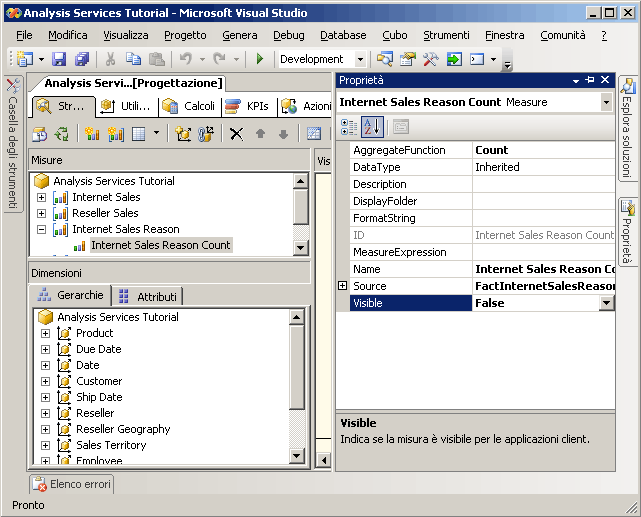Image resolution: width=641 pixels, height=517 pixels.
Task: Pin the Proprietà panel with auto-hide pushpin
Action: pos(590,80)
